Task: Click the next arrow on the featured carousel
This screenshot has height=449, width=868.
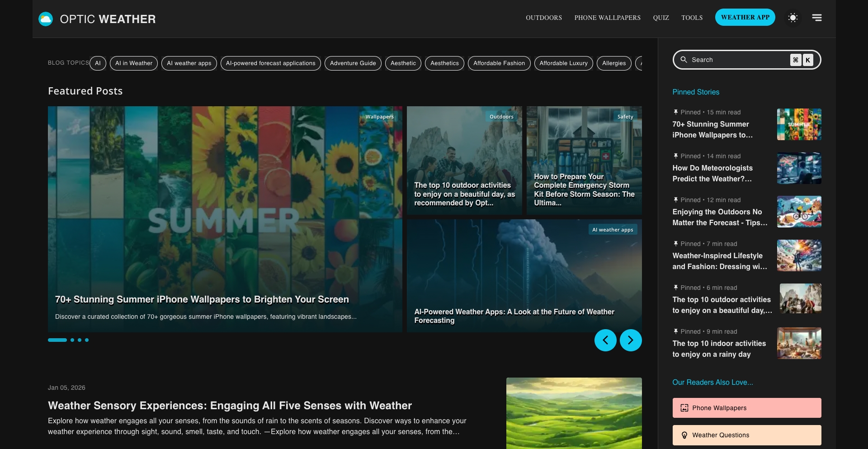Action: [631, 340]
